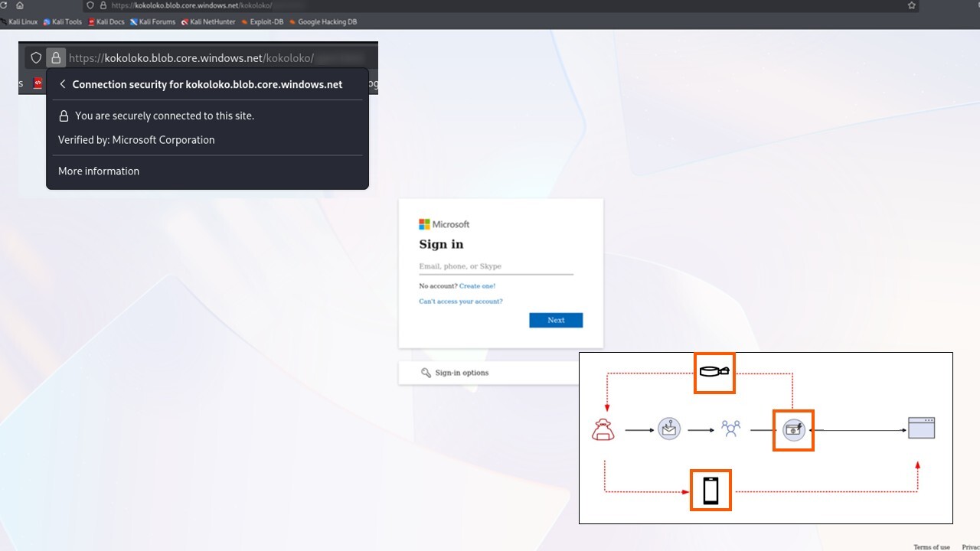Click the home icon in browser toolbar
The width and height of the screenshot is (980, 551).
coord(20,5)
